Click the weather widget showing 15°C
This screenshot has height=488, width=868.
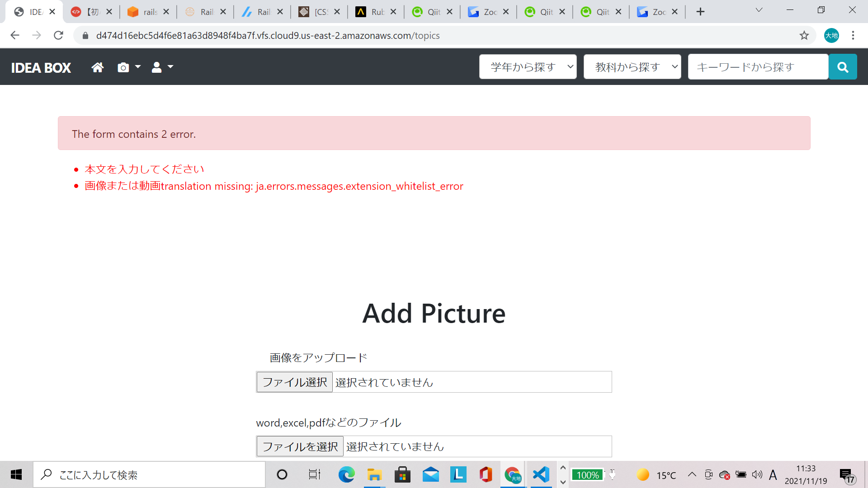(656, 475)
